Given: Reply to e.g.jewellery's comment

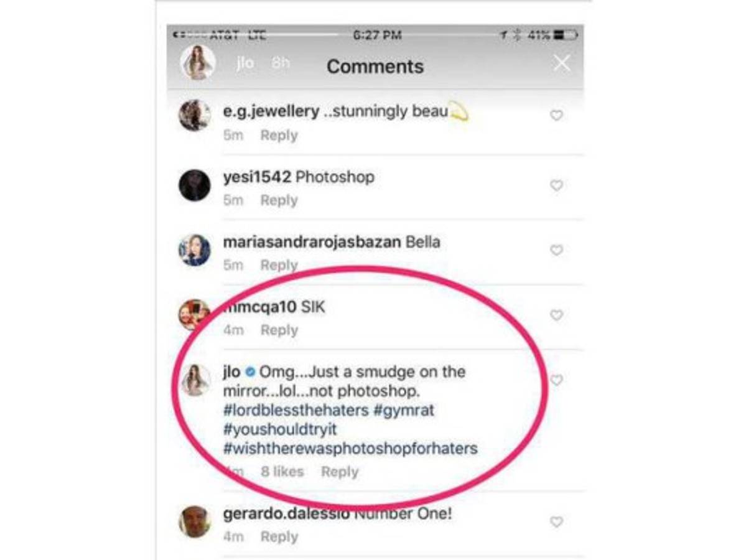Looking at the screenshot, I should [279, 135].
